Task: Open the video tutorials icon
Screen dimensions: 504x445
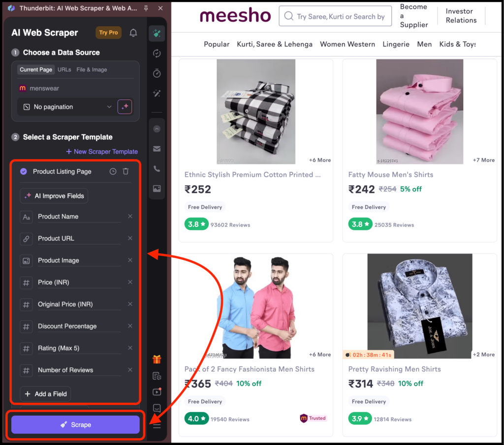Action: click(157, 392)
